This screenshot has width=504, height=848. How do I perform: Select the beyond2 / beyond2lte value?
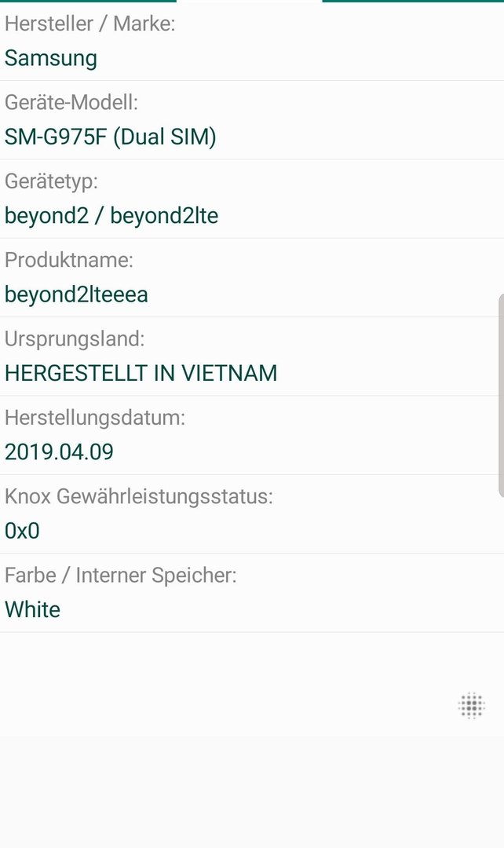(111, 216)
